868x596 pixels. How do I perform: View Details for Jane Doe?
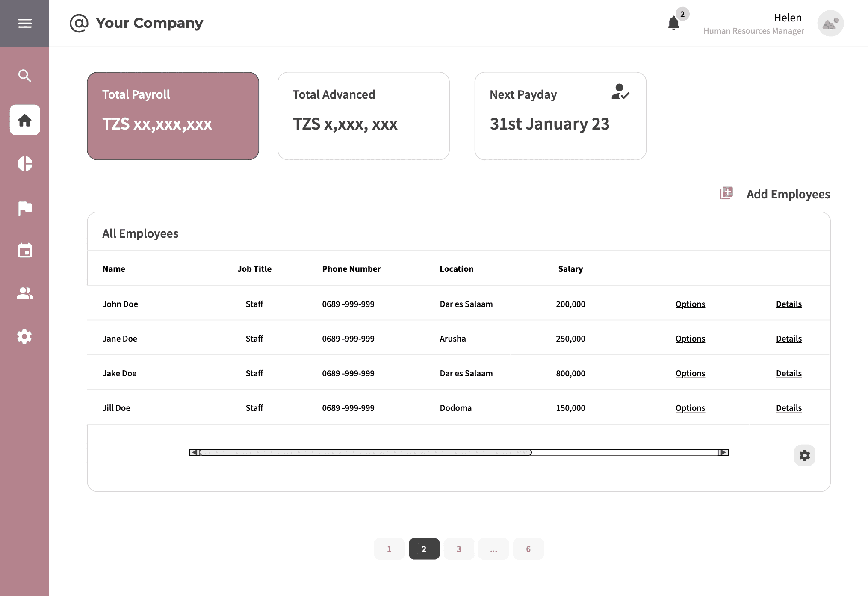pyautogui.click(x=788, y=338)
